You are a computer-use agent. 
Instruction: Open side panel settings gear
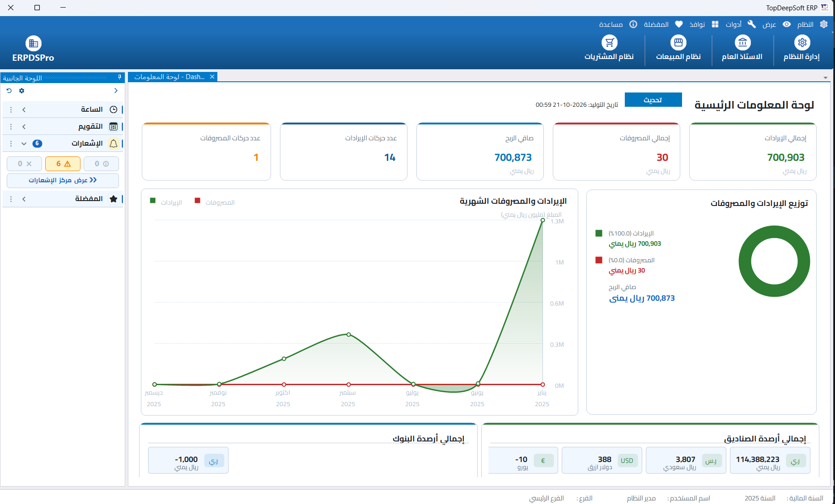coord(21,91)
